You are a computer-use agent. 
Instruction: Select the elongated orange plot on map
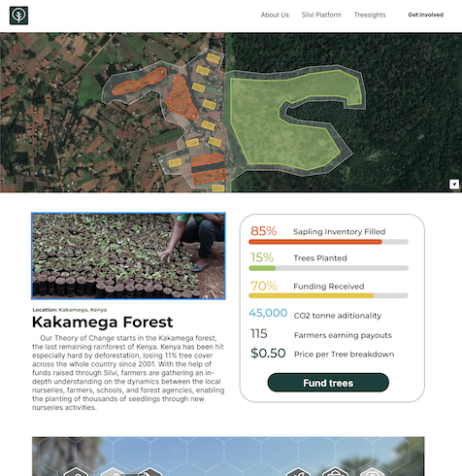point(139,82)
